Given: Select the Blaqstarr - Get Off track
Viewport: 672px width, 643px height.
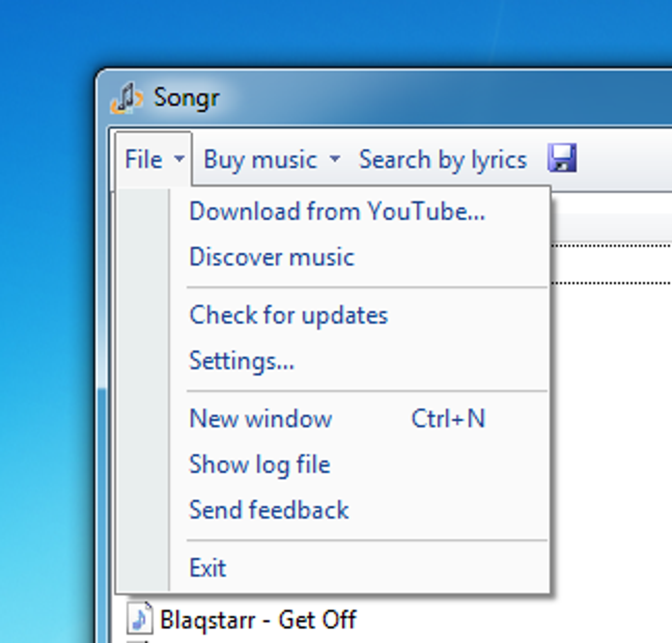Looking at the screenshot, I should coord(258,619).
